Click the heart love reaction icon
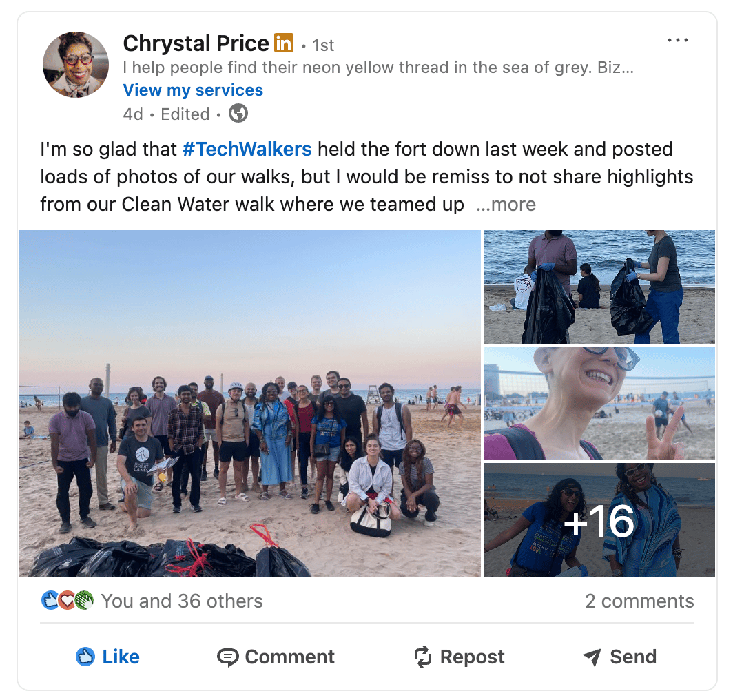 pos(67,601)
